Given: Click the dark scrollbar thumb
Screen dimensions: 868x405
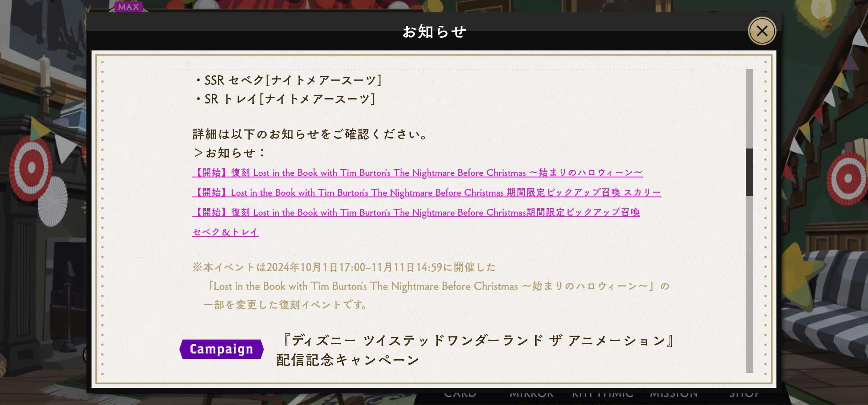Looking at the screenshot, I should pyautogui.click(x=749, y=172).
